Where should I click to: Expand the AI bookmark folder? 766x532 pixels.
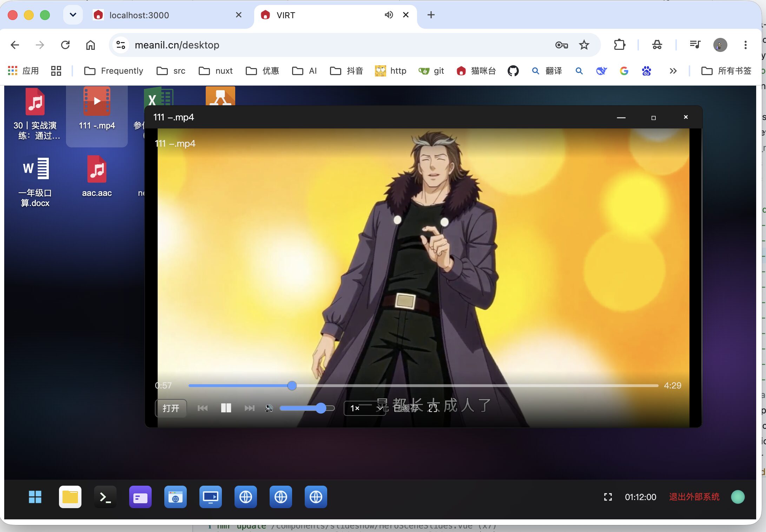pyautogui.click(x=304, y=71)
